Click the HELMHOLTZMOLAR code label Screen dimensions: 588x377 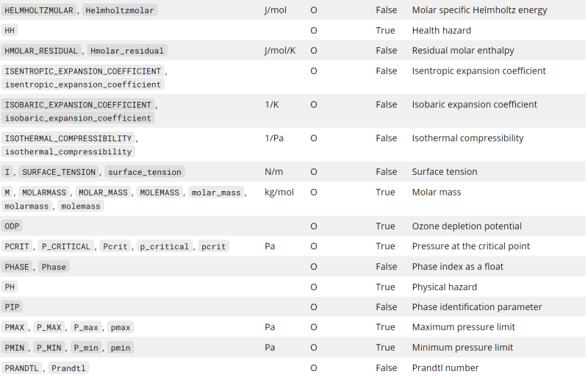coord(38,11)
